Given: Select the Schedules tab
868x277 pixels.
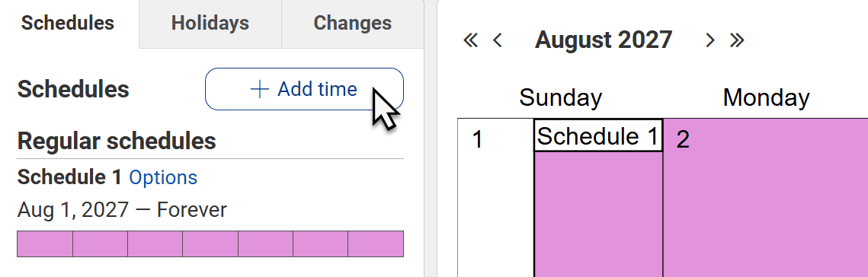Looking at the screenshot, I should 68,24.
